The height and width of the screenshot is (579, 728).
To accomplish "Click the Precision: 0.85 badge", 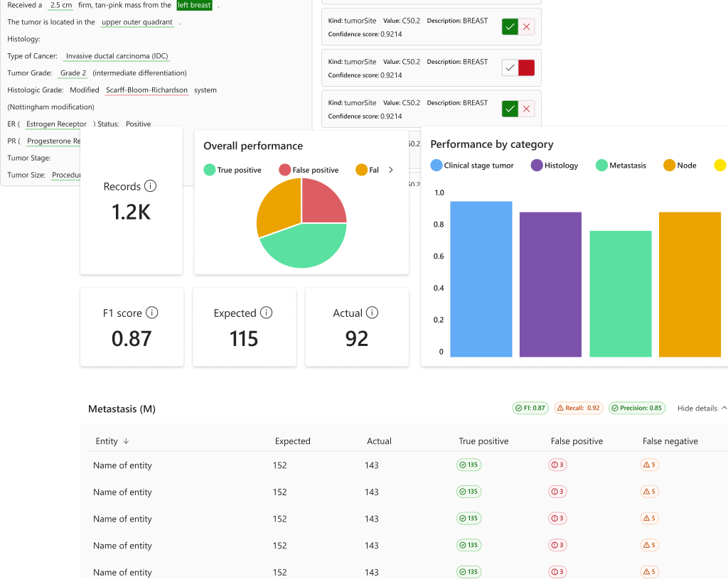I will pos(637,408).
